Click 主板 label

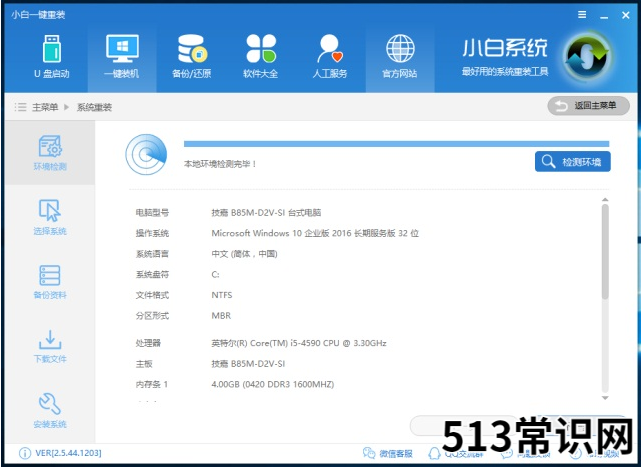coord(144,364)
